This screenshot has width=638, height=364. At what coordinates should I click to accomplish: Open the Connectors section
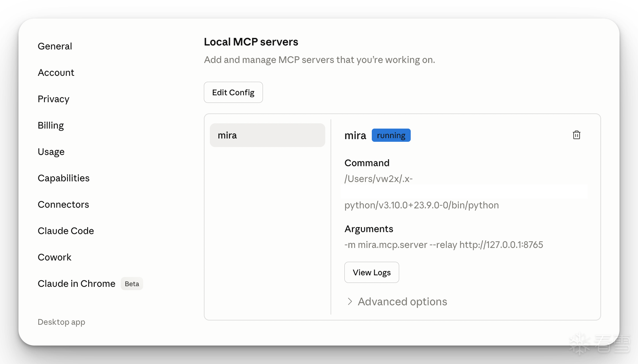(x=63, y=204)
